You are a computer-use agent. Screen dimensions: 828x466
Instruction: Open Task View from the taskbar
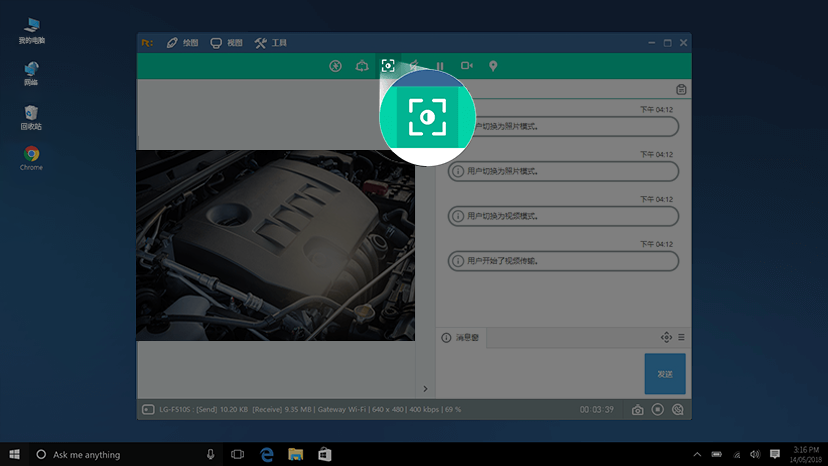pyautogui.click(x=238, y=454)
